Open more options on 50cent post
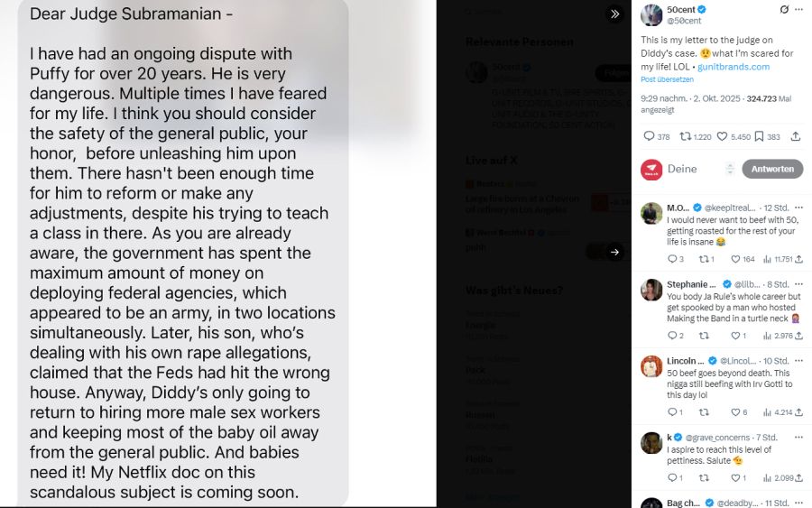This screenshot has width=812, height=508. [798, 10]
